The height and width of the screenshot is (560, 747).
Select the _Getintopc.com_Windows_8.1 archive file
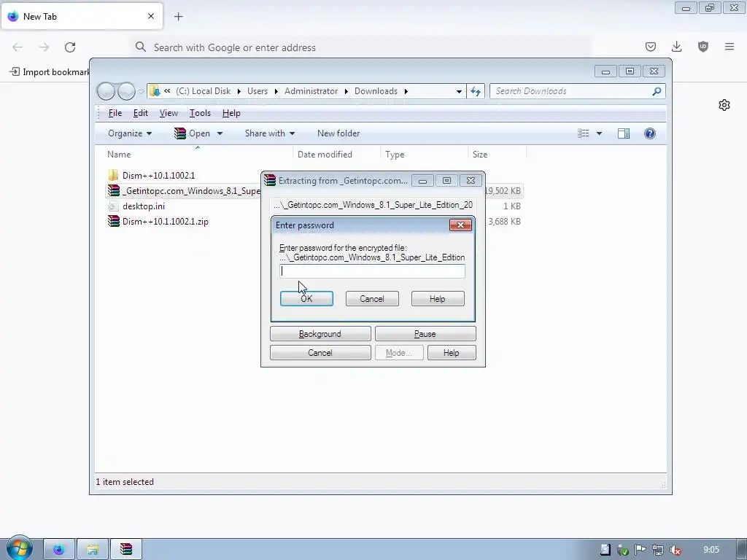tap(190, 191)
